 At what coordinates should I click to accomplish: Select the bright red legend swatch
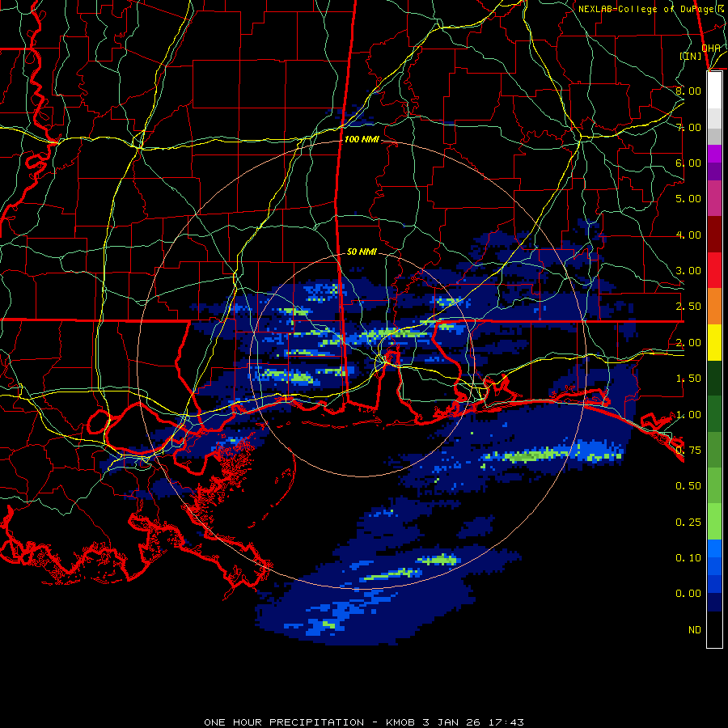714,270
